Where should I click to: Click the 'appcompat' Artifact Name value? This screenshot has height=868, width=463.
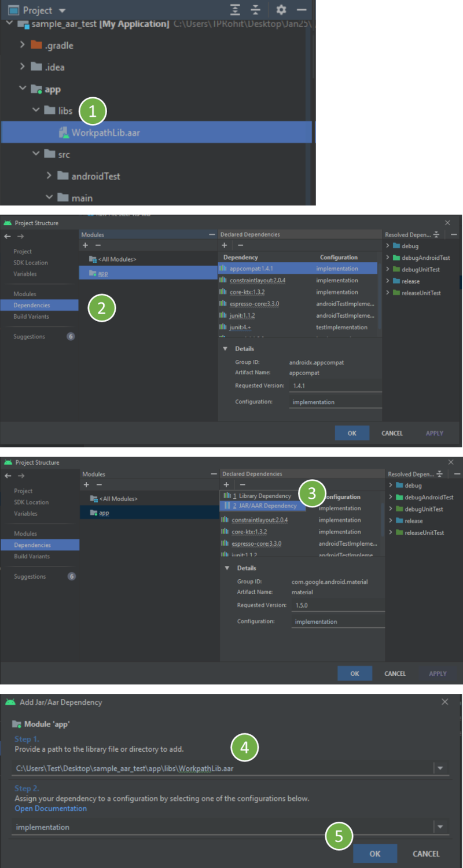tap(304, 373)
